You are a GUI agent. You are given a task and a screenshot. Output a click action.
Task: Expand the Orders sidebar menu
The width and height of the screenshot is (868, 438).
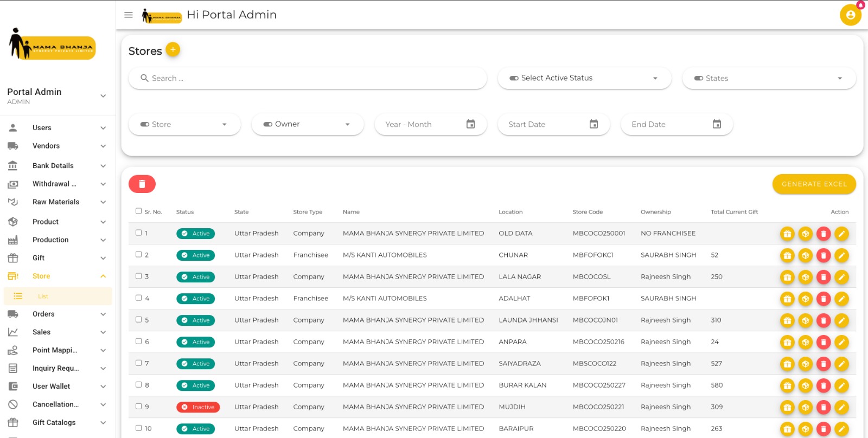[x=57, y=314]
